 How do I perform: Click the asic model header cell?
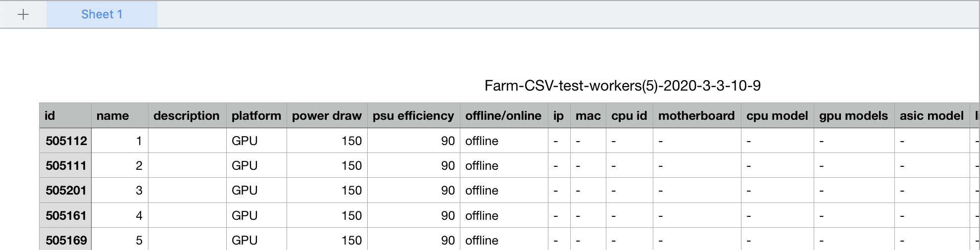931,116
